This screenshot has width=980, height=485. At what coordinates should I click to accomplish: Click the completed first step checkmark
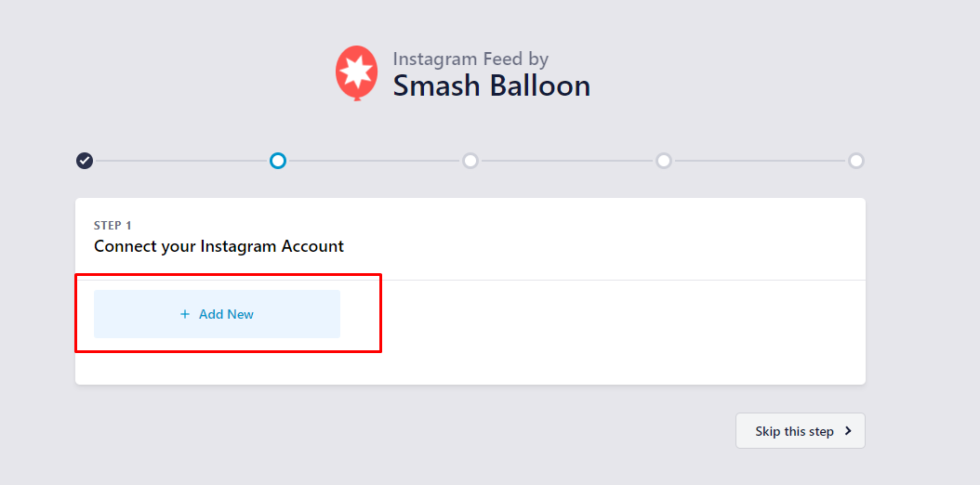[85, 161]
